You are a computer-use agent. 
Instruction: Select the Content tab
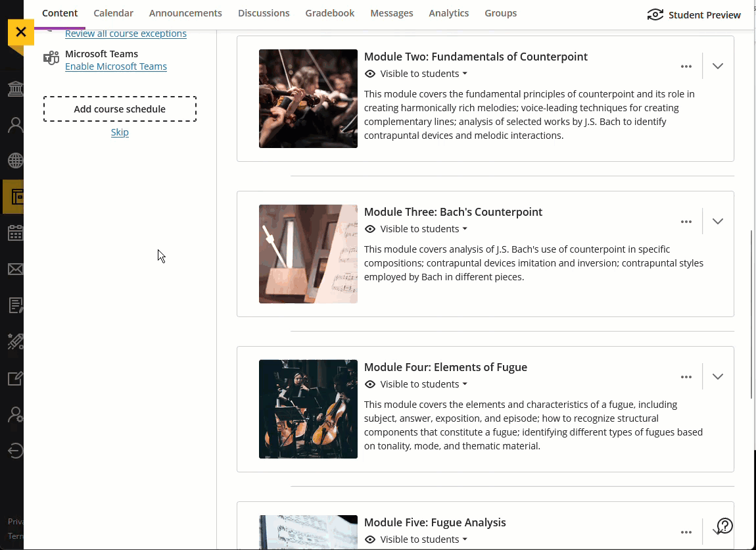click(60, 14)
